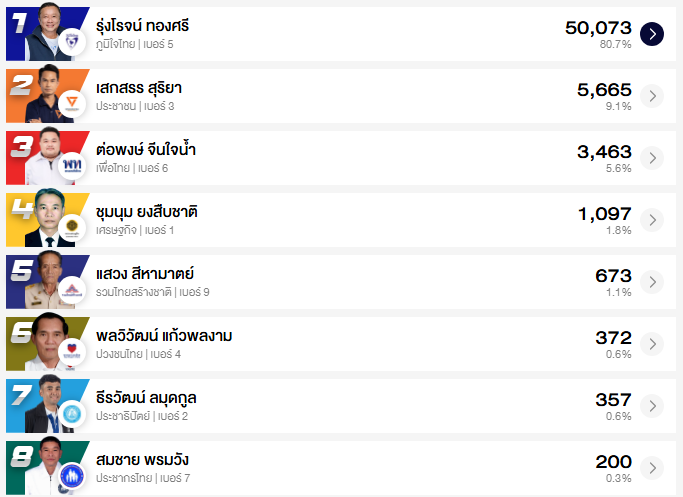Click the รวมไทยสร้างชาติ party logo

(71, 290)
